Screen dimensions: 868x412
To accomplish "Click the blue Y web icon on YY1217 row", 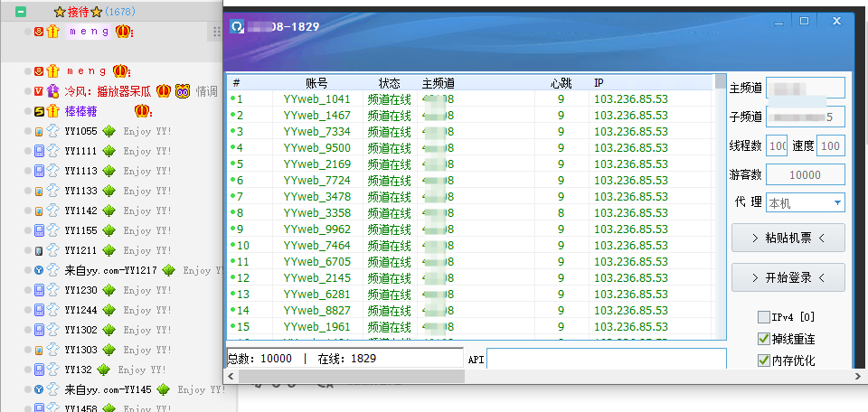I will pyautogui.click(x=38, y=270).
